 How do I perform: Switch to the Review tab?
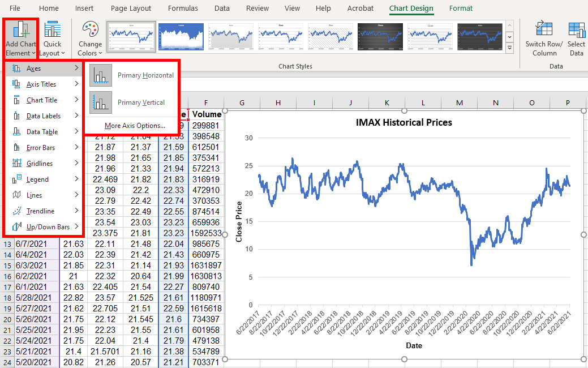[257, 8]
